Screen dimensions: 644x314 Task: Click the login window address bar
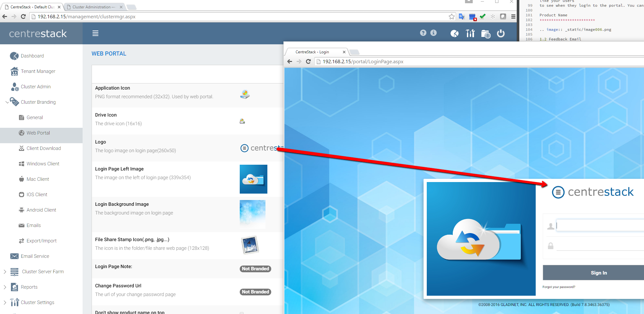coord(479,62)
